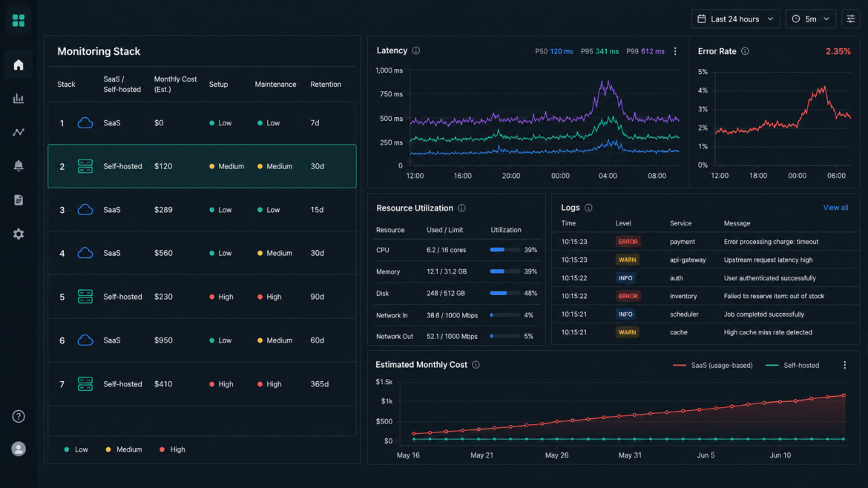Click Latency info icon

[x=415, y=51]
